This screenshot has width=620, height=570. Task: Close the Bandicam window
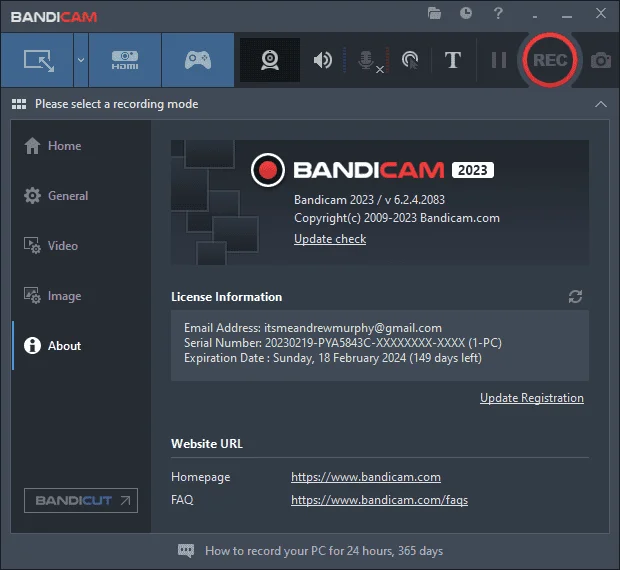[x=601, y=13]
